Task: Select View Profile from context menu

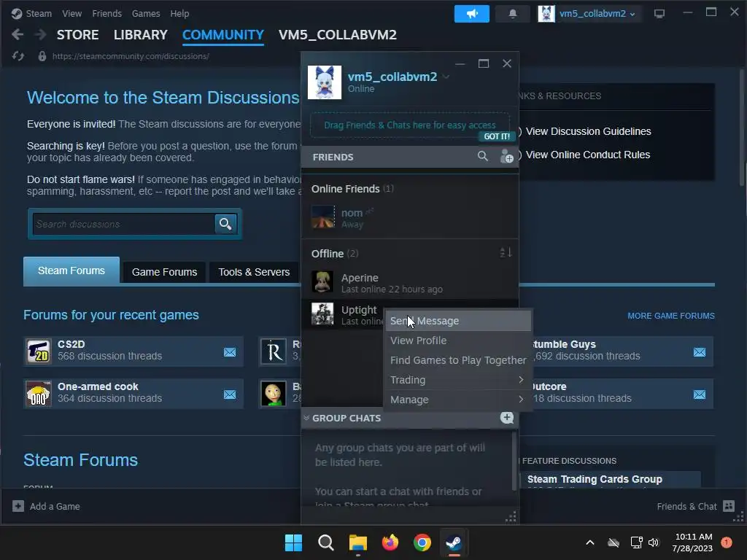Action: 457,341
